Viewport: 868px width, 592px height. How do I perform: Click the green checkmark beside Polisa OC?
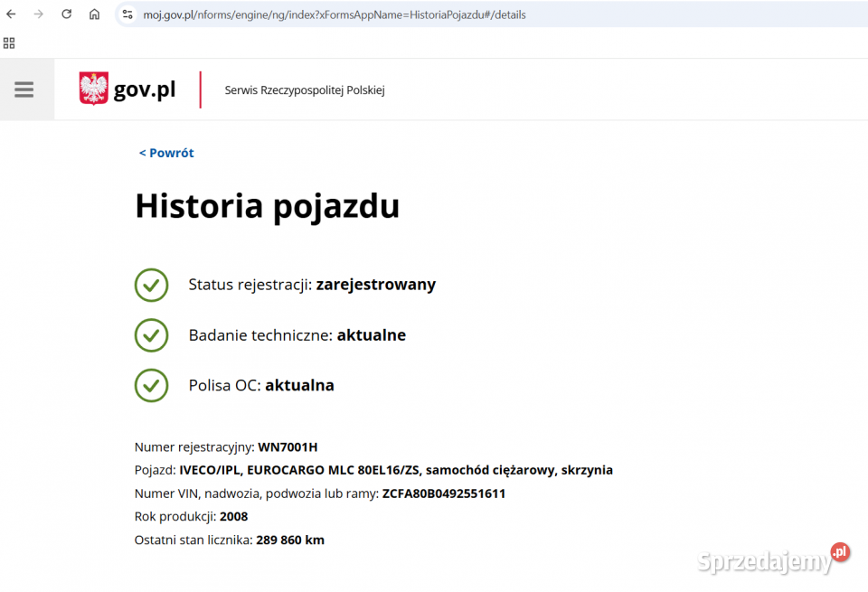click(x=151, y=385)
